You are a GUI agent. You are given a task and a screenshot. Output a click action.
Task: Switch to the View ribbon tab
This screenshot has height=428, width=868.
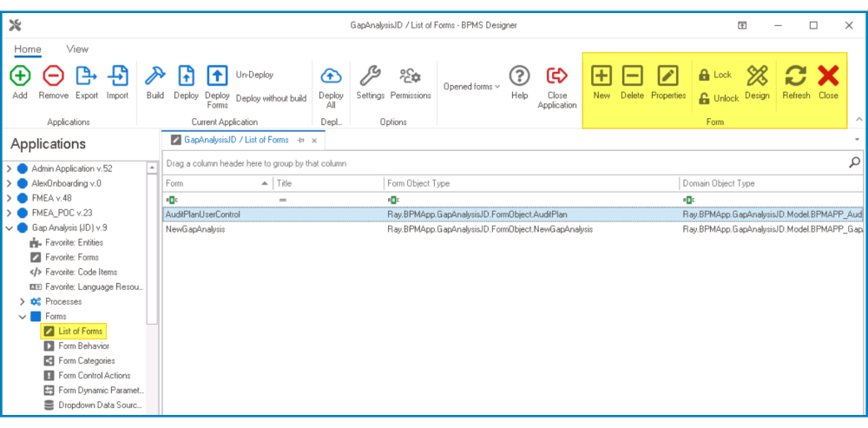[77, 49]
